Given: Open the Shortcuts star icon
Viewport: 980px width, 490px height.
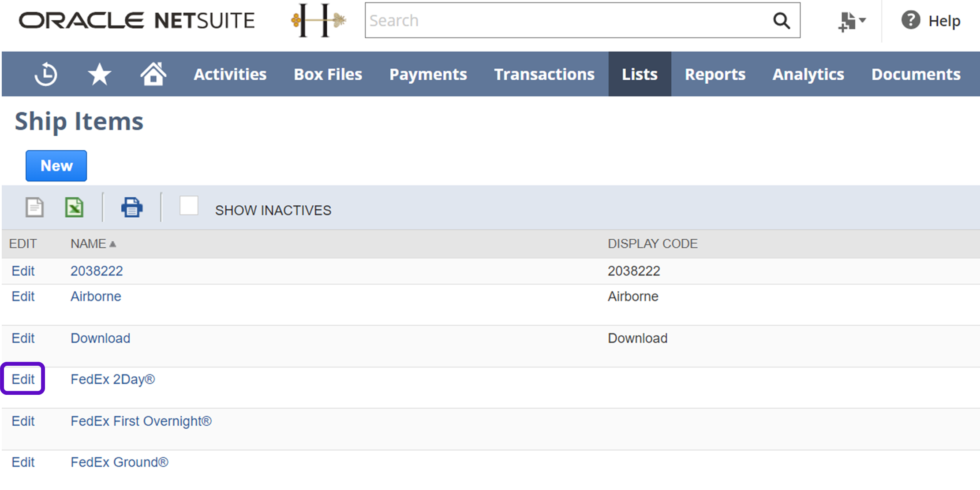Looking at the screenshot, I should [99, 74].
